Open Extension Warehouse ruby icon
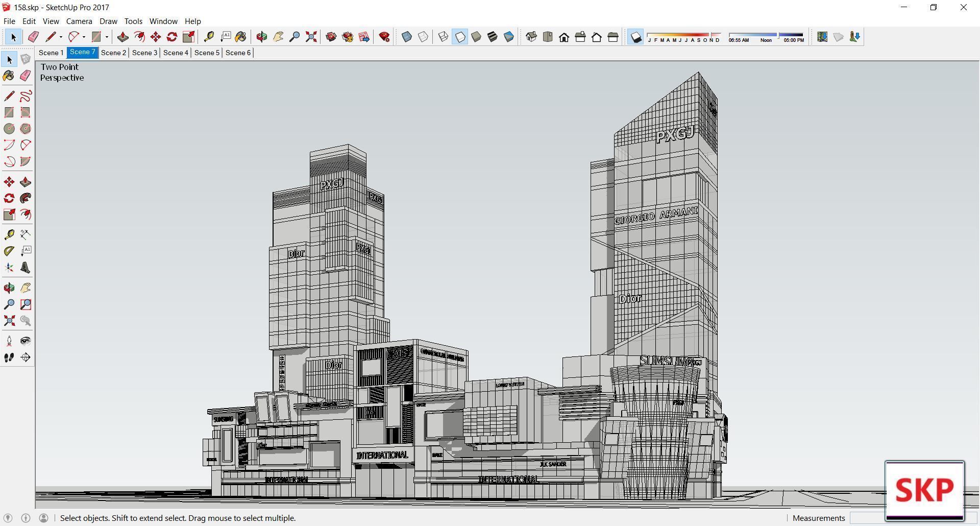The height and width of the screenshot is (526, 980). (384, 37)
